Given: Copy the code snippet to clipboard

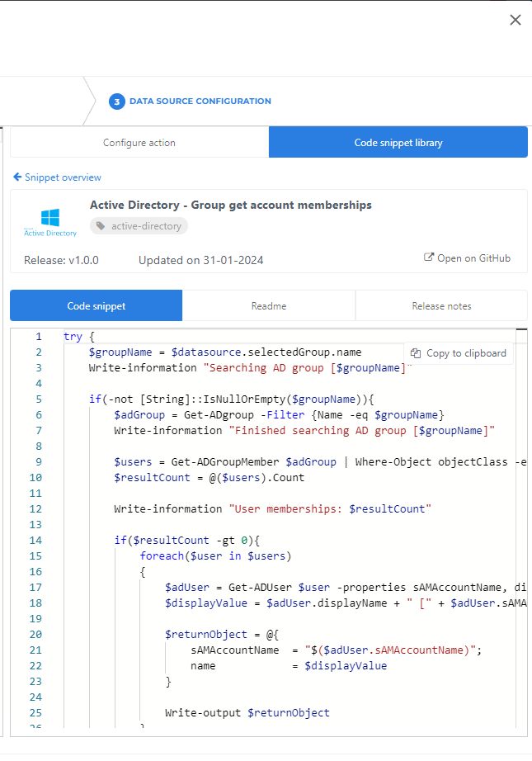Looking at the screenshot, I should [x=459, y=352].
